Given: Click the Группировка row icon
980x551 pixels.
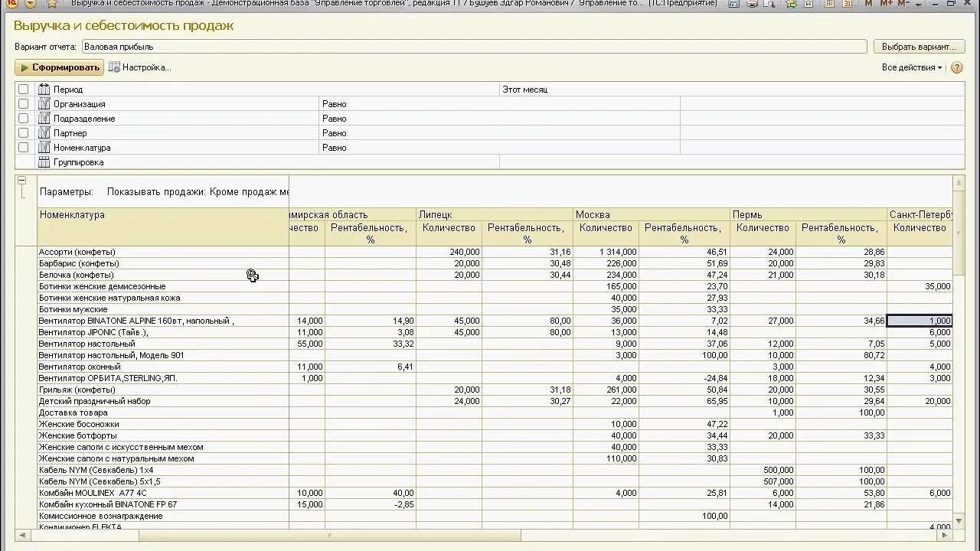Looking at the screenshot, I should point(44,162).
